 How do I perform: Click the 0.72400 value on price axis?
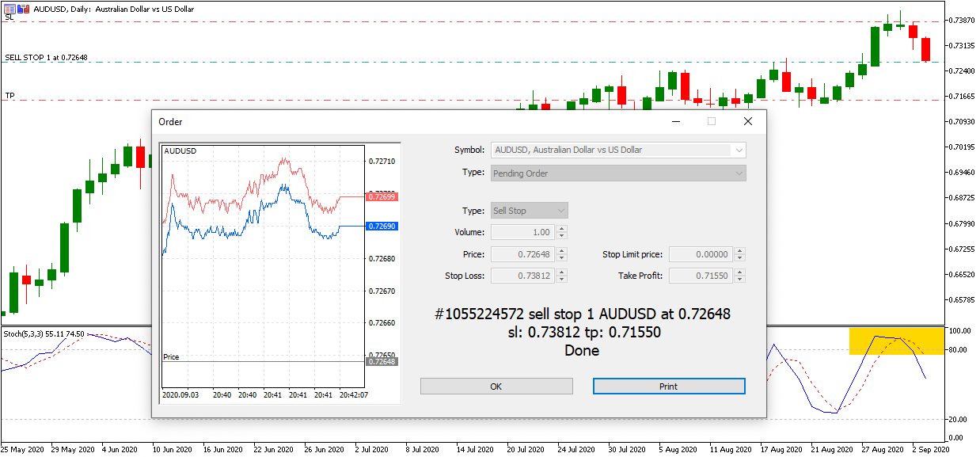click(963, 70)
